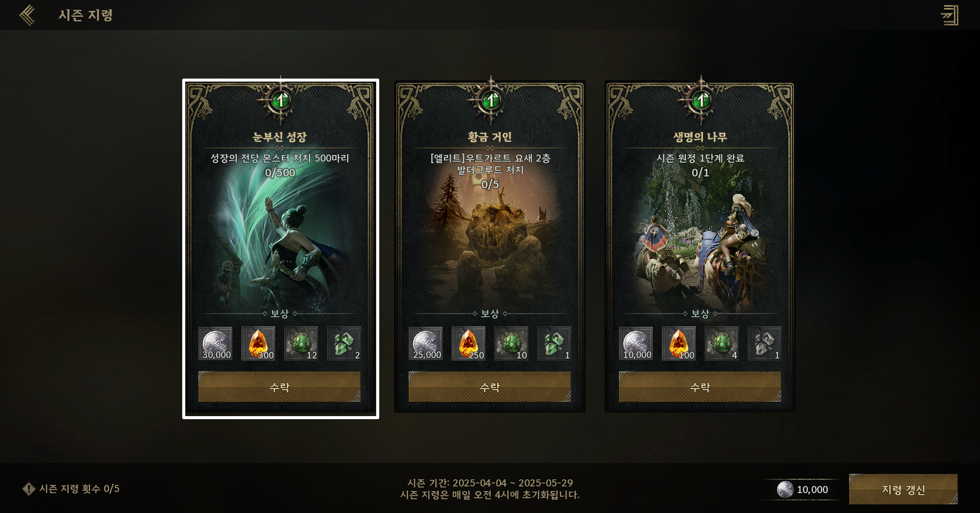
Task: Go back using the top-left arrow icon
Action: tap(28, 15)
